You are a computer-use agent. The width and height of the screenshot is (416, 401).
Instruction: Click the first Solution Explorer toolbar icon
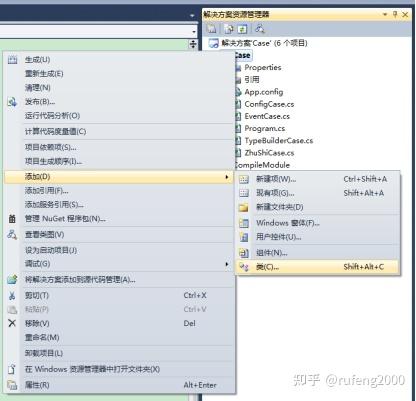(x=212, y=29)
